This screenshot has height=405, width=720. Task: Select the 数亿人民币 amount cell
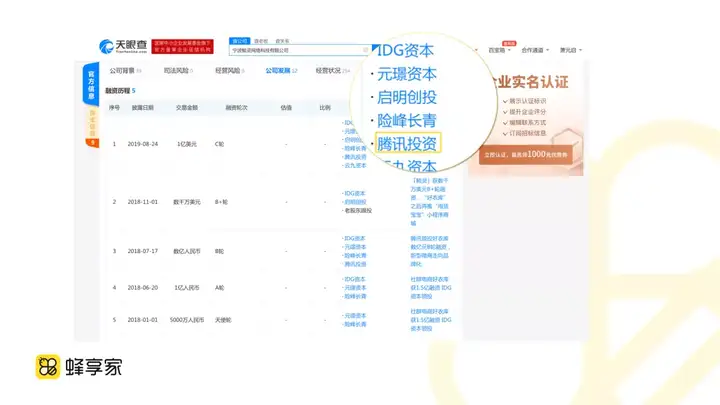click(187, 251)
